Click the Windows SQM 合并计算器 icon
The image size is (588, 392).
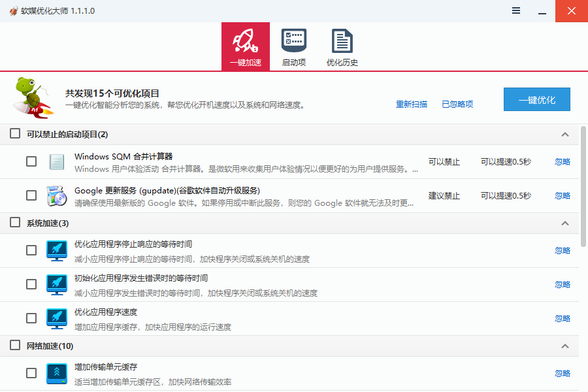[x=57, y=162]
